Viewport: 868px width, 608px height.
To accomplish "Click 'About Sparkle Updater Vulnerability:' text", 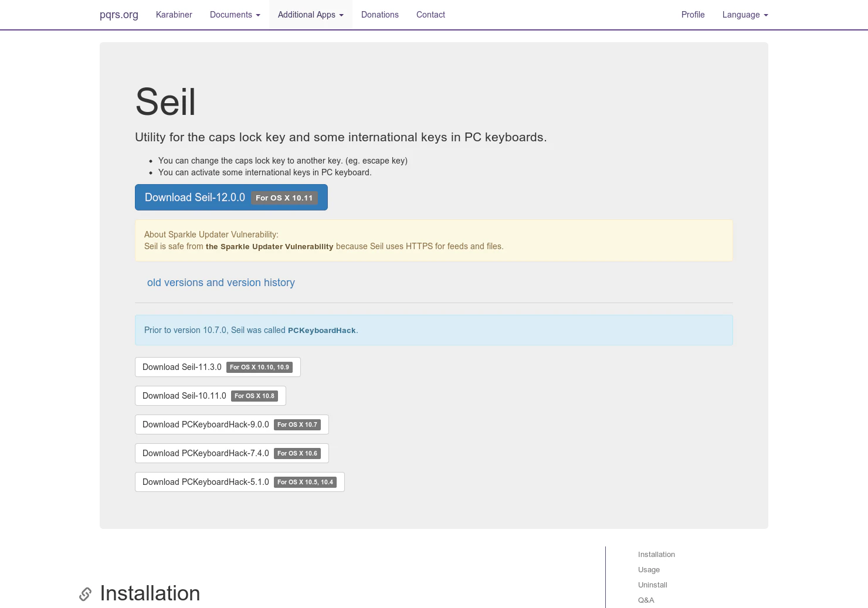I will point(211,235).
